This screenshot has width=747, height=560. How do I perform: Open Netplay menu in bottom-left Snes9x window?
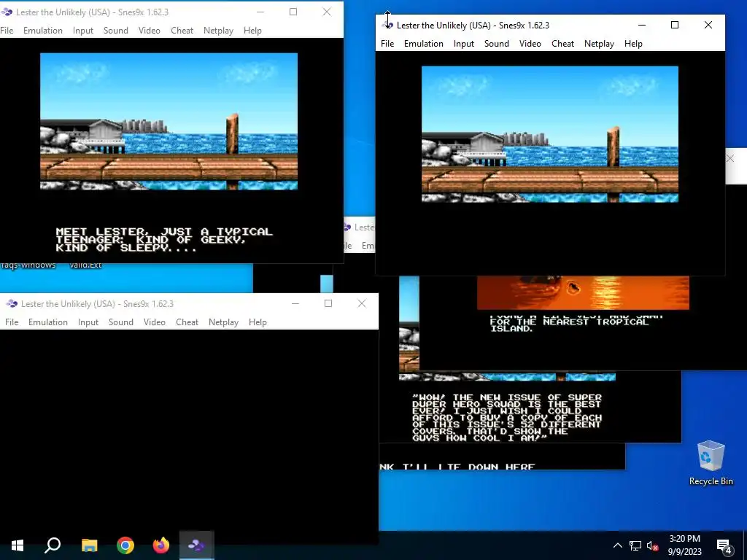point(223,322)
